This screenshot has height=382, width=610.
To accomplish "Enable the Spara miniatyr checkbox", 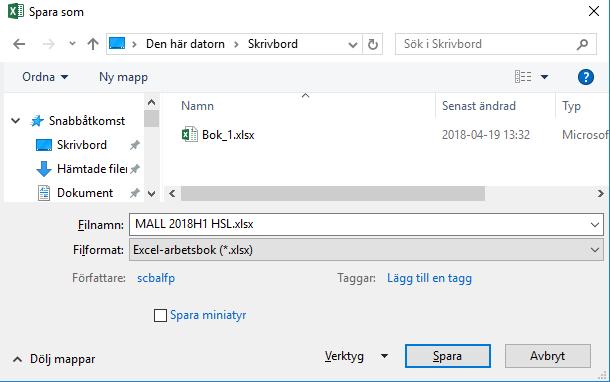I will 160,315.
